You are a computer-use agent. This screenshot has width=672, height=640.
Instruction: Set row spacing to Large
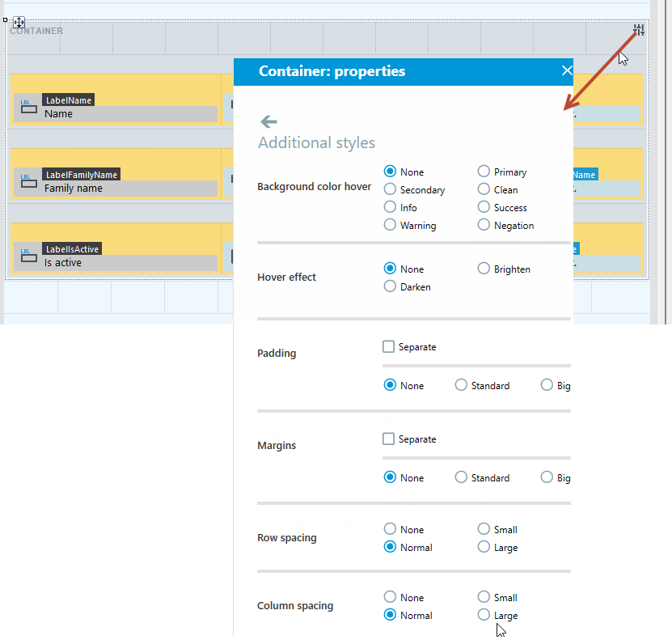pos(484,547)
